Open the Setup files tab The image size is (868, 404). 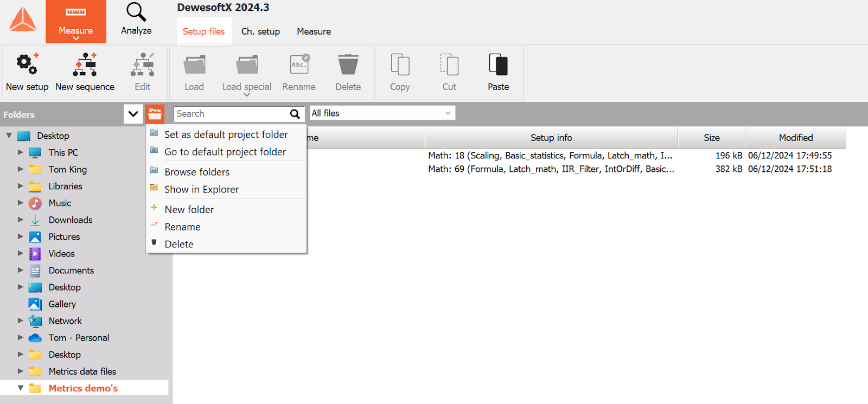point(204,31)
